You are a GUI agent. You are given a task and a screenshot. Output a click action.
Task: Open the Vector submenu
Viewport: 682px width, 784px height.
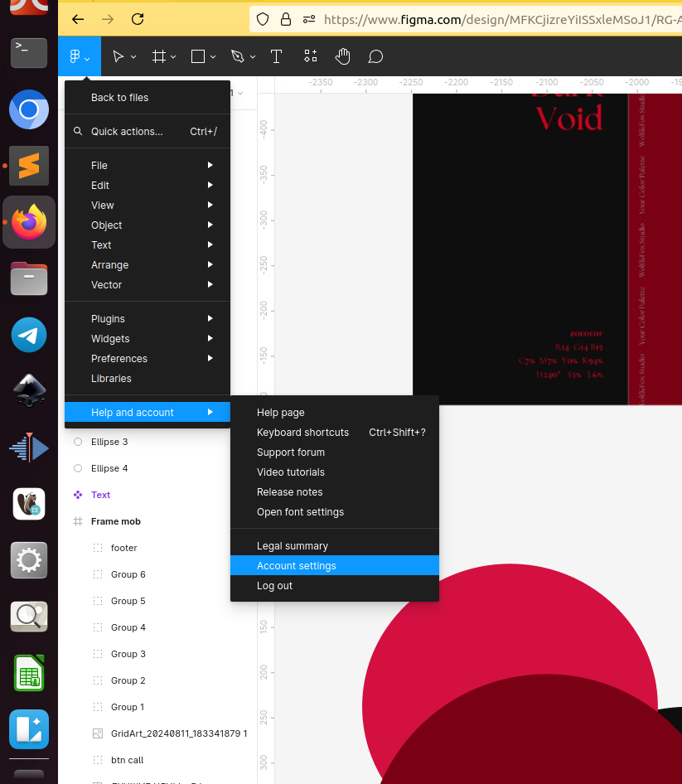click(148, 285)
